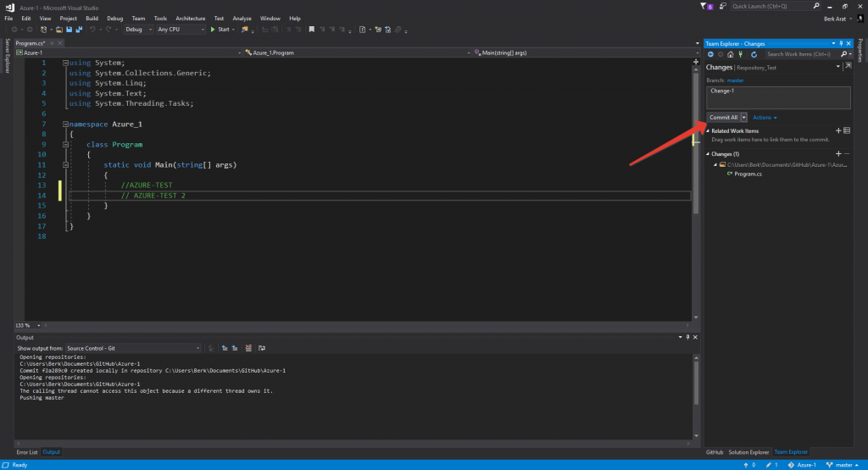Collapse the using directives outline block
The width and height of the screenshot is (868, 470).
[65, 63]
